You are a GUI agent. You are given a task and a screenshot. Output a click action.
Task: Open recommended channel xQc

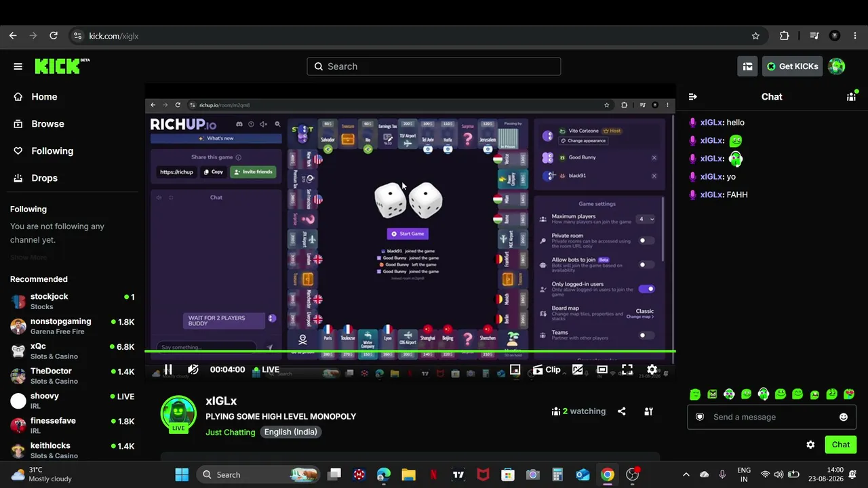(72, 351)
